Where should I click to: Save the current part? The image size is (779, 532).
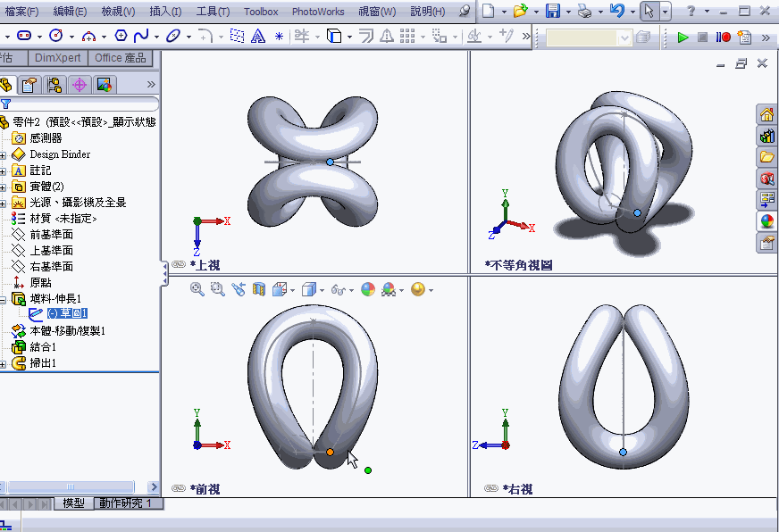(x=552, y=11)
